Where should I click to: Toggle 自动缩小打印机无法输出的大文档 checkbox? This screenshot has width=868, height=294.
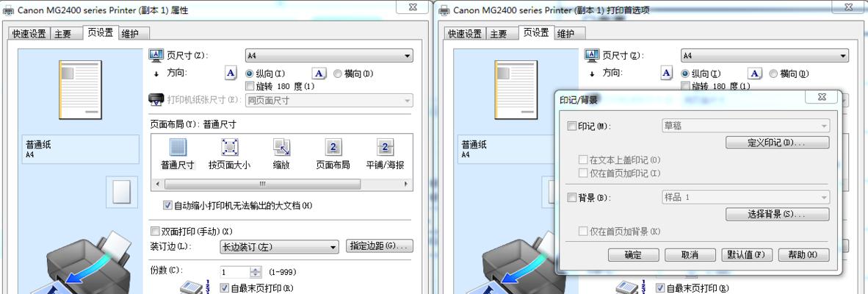pos(167,205)
